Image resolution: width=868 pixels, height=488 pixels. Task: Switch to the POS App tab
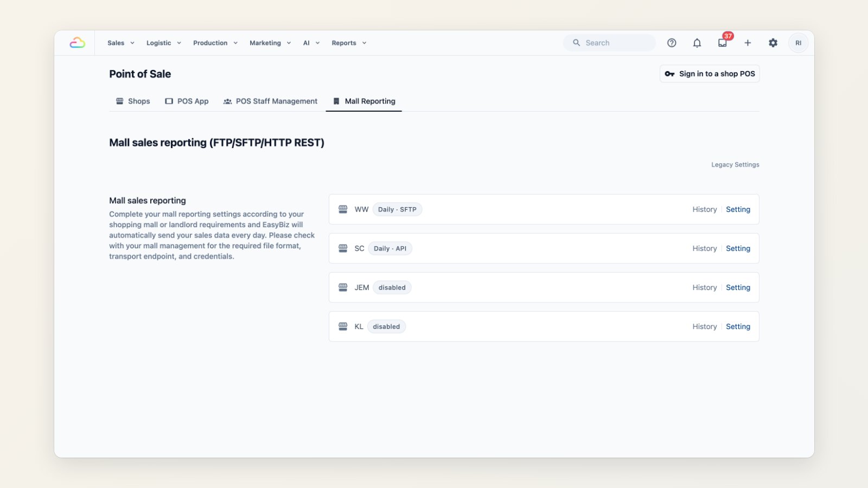point(187,101)
